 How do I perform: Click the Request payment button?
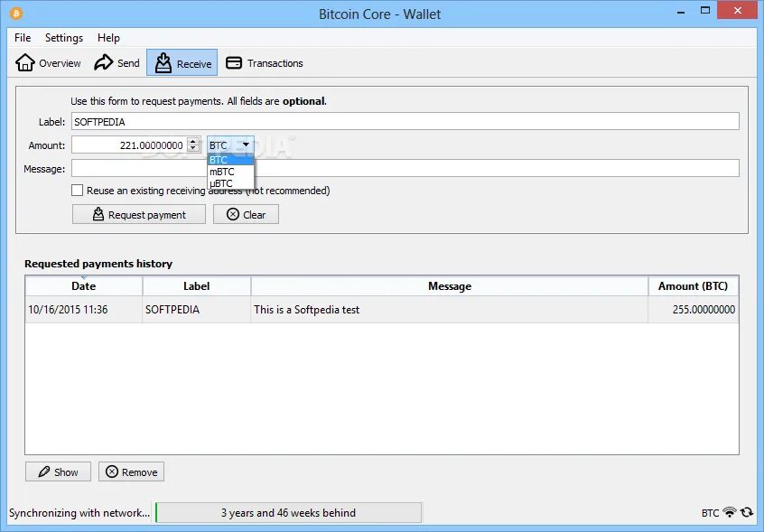[x=139, y=214]
